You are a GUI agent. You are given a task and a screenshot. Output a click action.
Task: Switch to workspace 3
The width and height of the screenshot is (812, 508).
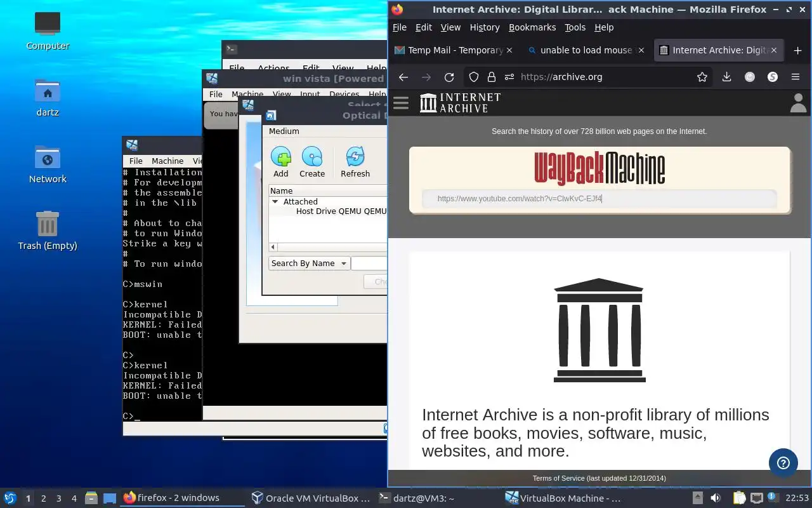pos(58,498)
